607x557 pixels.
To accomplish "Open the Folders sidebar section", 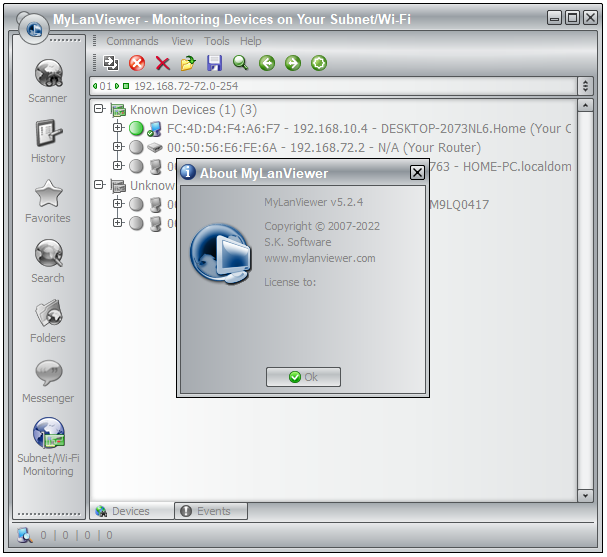I will click(x=48, y=321).
